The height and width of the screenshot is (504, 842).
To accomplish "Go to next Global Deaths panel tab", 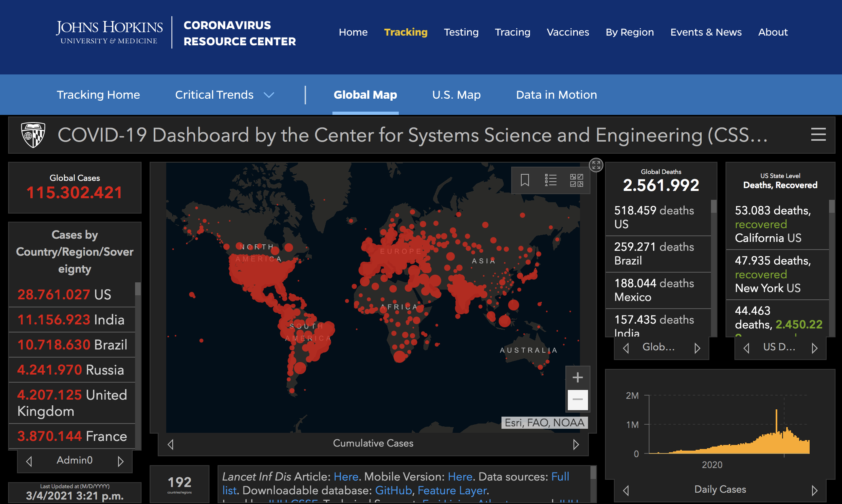I will pos(697,348).
